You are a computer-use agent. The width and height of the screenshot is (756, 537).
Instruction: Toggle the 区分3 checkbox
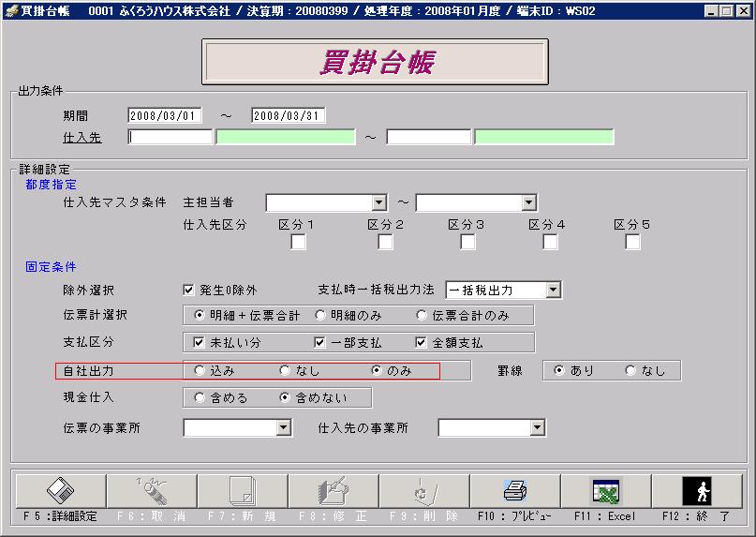pyautogui.click(x=467, y=242)
